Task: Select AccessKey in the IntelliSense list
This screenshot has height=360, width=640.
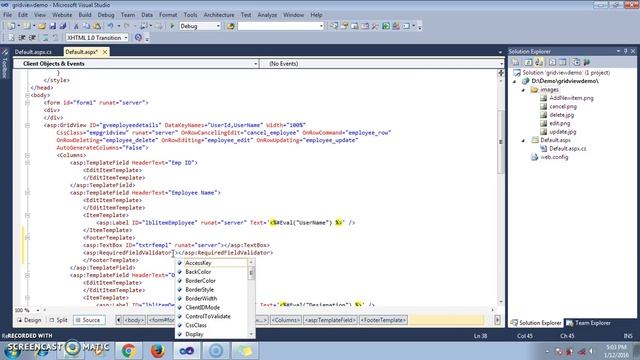Action: [x=198, y=263]
